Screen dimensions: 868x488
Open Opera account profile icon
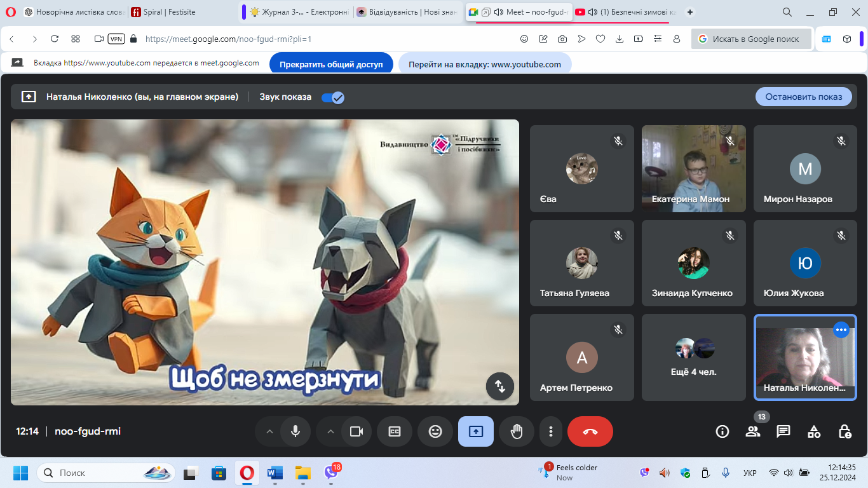pos(677,39)
